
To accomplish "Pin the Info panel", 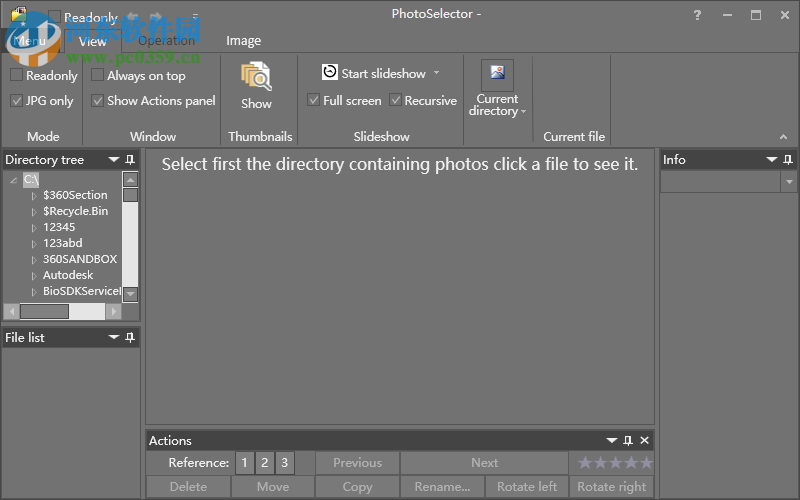I will (788, 160).
